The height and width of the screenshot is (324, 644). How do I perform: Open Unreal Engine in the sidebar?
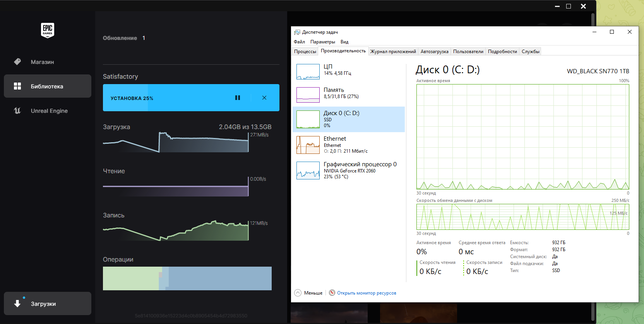[x=48, y=110]
